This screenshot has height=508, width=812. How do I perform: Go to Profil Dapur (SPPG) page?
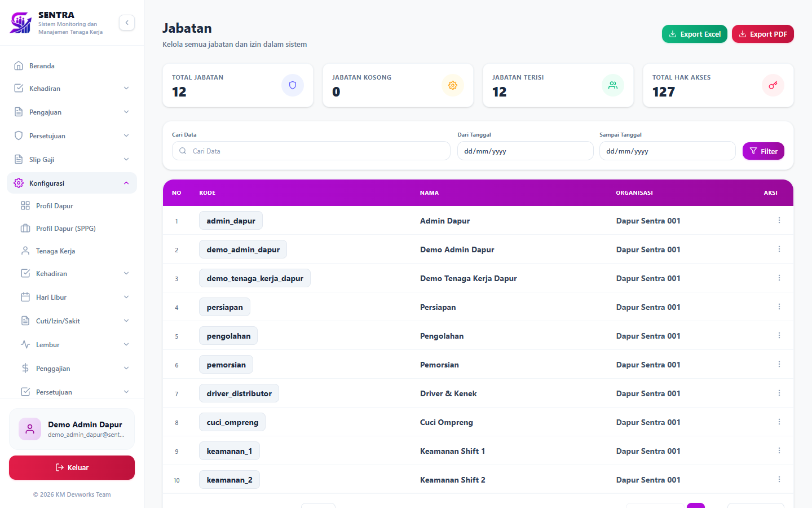tap(75, 228)
